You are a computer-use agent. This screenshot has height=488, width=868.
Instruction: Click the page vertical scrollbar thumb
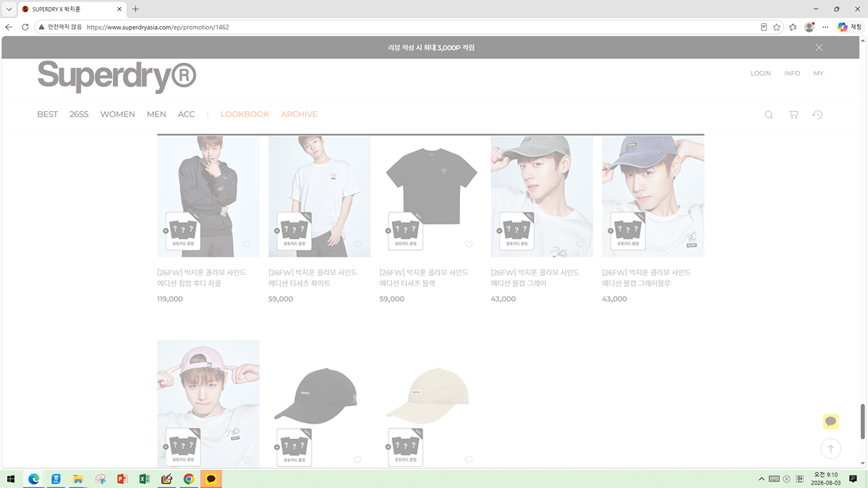pos(861,421)
